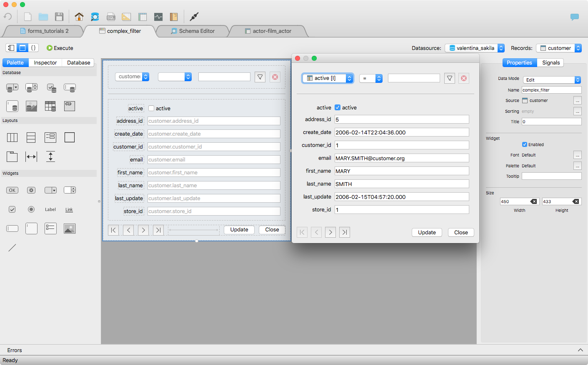
Task: Click the Schema Editor magnifier toolbar icon
Action: [95, 17]
